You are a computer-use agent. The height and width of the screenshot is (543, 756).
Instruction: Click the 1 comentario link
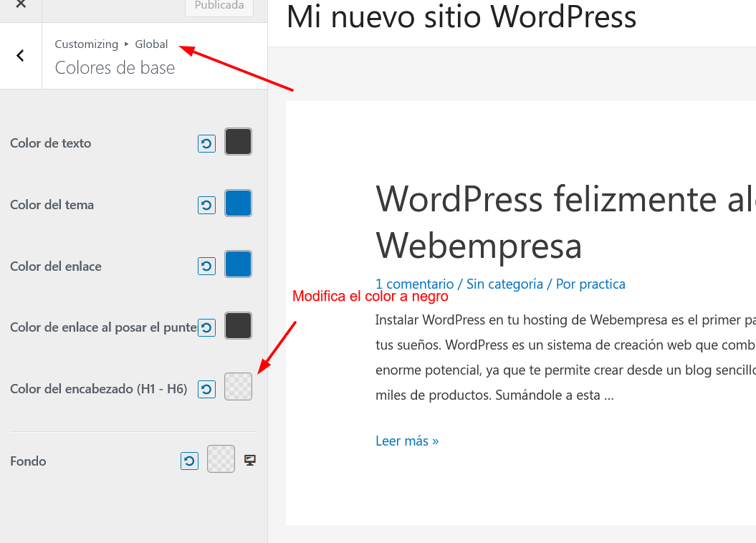click(x=415, y=284)
